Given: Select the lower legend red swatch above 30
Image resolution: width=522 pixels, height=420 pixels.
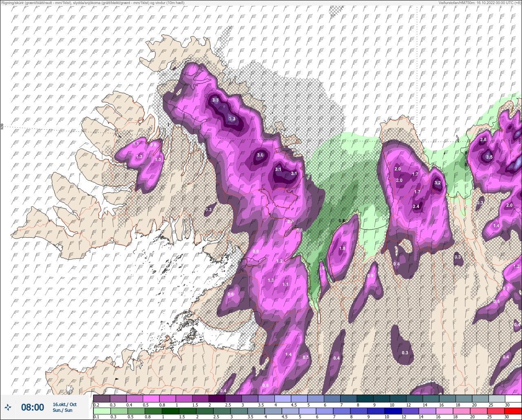Looking at the screenshot, I should pyautogui.click(x=513, y=411).
